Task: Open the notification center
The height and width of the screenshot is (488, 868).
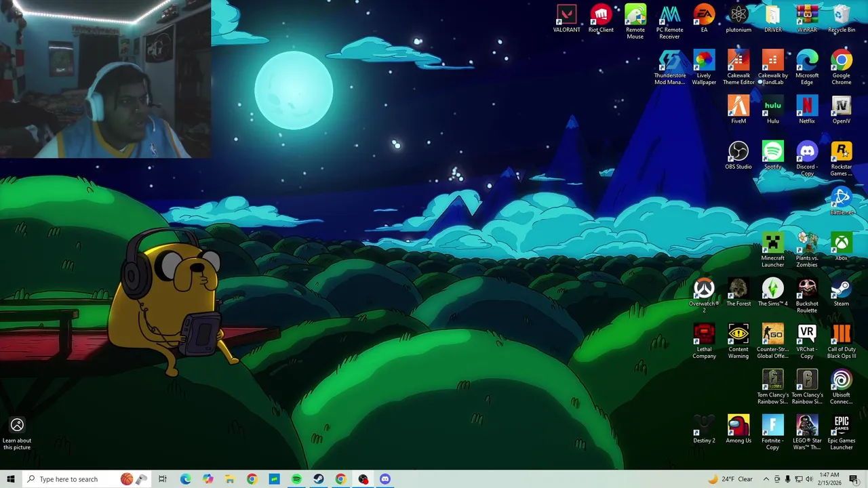Action: click(x=854, y=479)
